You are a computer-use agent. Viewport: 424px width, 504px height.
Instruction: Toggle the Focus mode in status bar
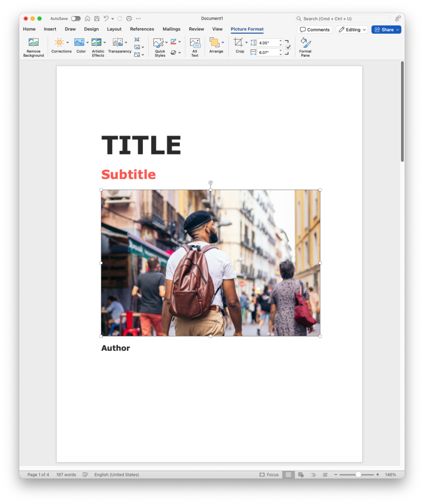pos(269,475)
